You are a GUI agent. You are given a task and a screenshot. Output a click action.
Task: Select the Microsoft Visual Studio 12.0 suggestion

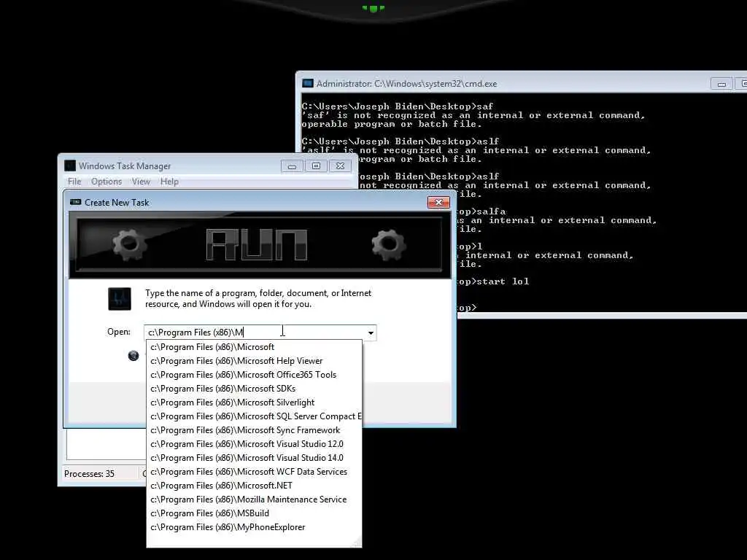255,444
